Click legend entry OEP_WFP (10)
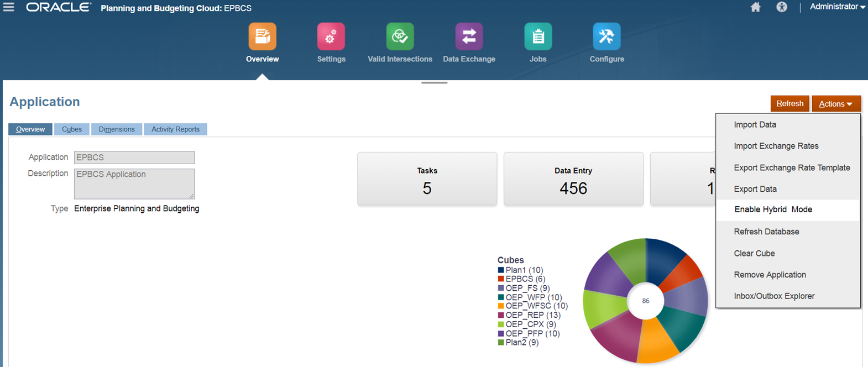The height and width of the screenshot is (367, 868). point(534,297)
